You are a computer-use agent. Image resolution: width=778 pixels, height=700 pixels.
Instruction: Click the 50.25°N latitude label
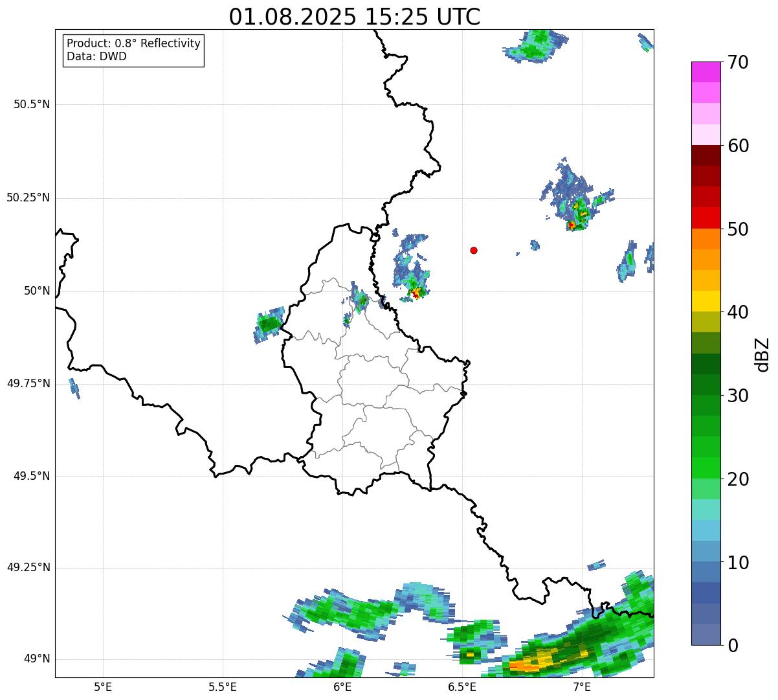point(28,198)
